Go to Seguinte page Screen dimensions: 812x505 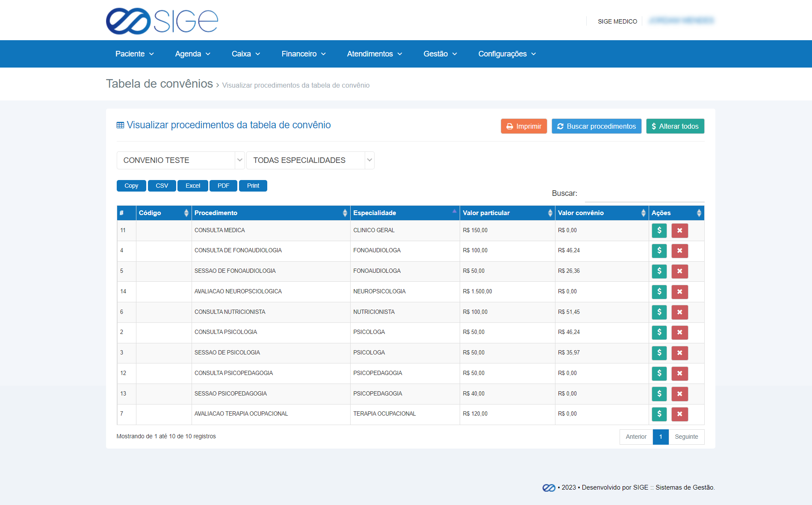click(686, 437)
